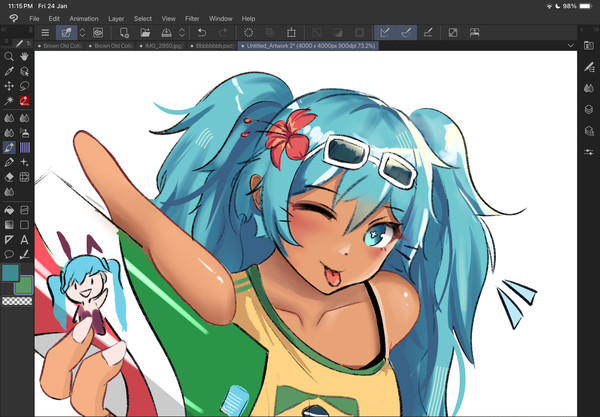Toggle Snap to Special Ruler
Screen dimensions: 600x417
coord(406,33)
